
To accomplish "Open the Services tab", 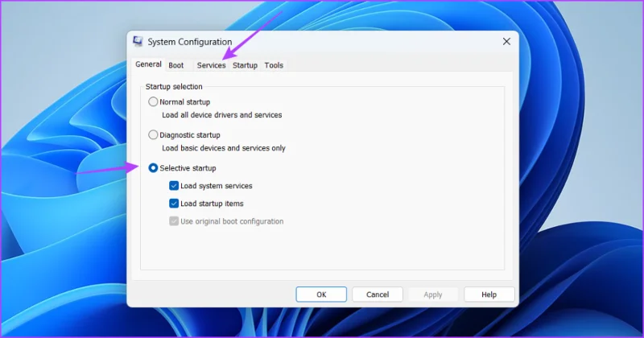I will coord(211,65).
